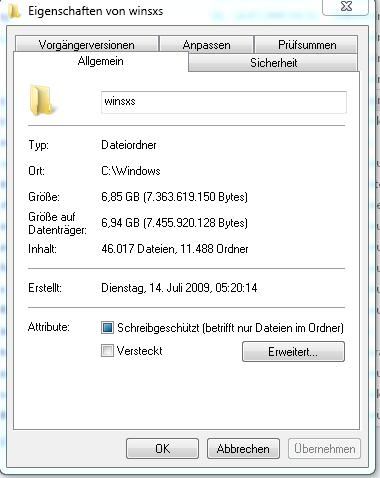Toggle the Schreibgeschützt checkbox
The image size is (380, 478).
pos(107,328)
